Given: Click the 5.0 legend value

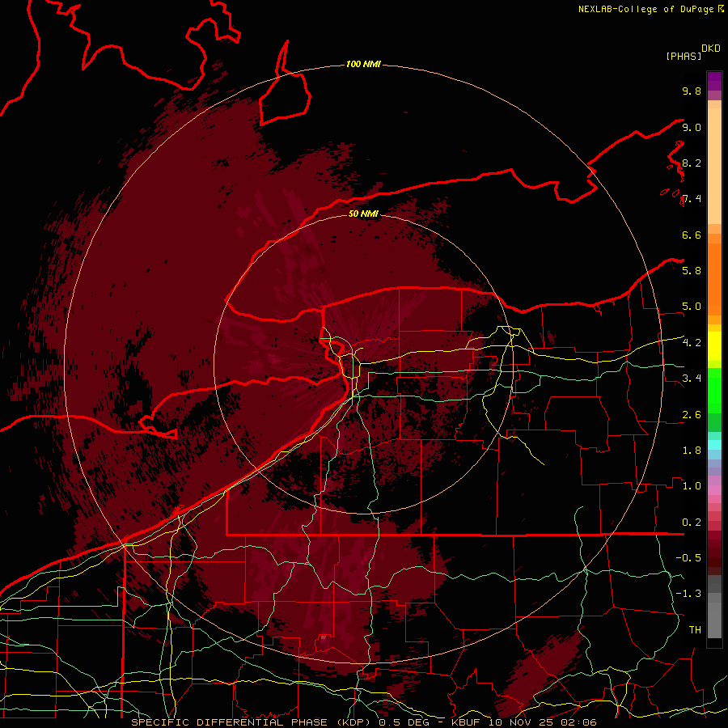Looking at the screenshot, I should [x=692, y=307].
